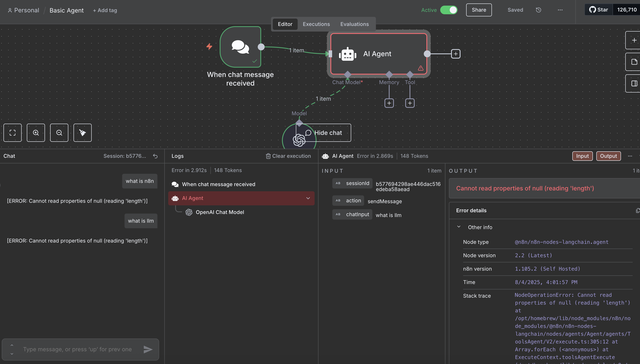Collapse the Other info section
The width and height of the screenshot is (640, 364).
click(459, 227)
